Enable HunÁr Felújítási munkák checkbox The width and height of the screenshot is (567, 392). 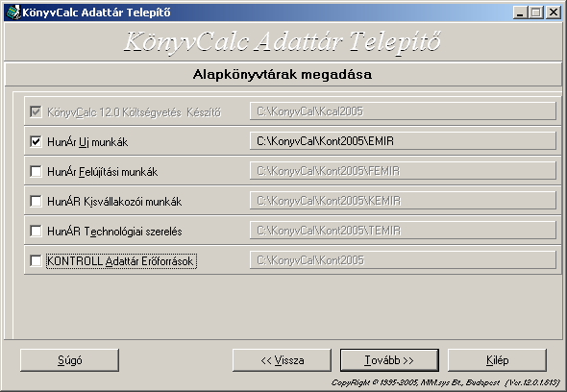[36, 171]
